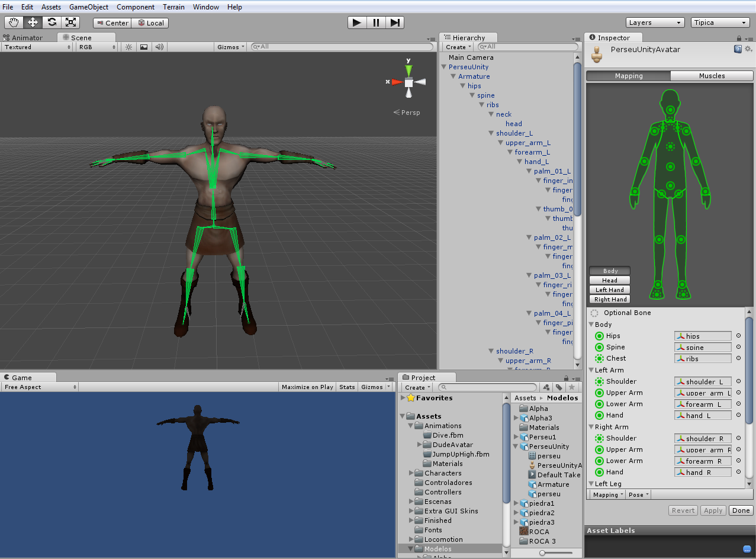Toggle the Persp projection label in Scene view
The height and width of the screenshot is (559, 756).
click(x=407, y=113)
